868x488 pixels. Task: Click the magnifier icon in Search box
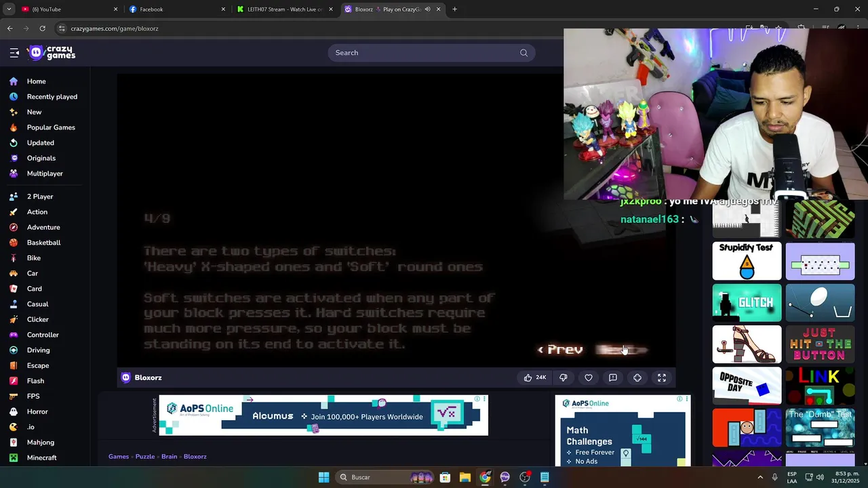(x=524, y=53)
